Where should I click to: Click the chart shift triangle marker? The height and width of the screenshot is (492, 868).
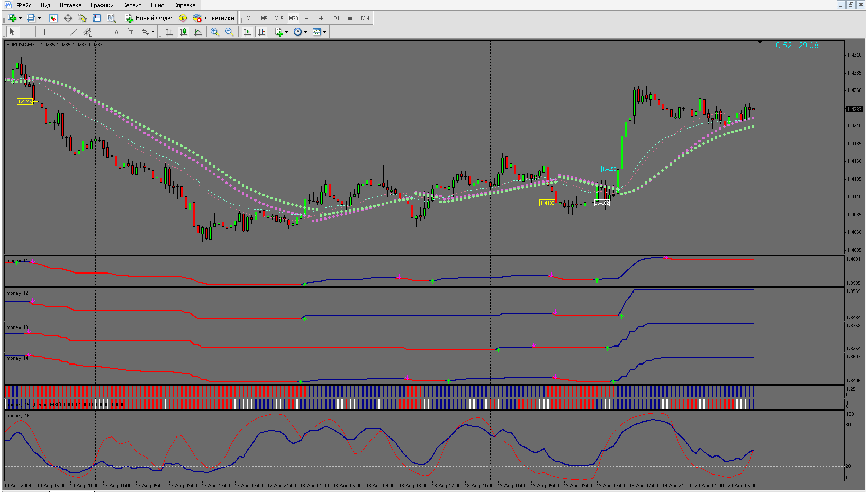coord(759,42)
